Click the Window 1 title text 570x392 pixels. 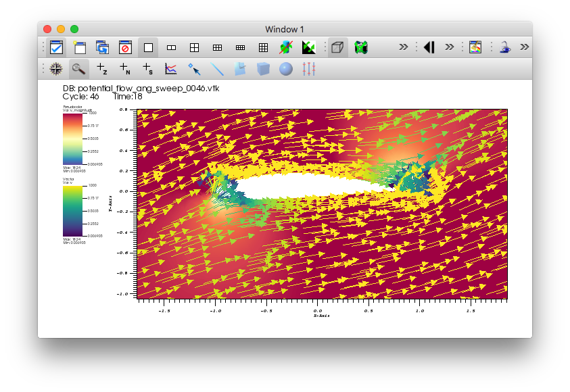(x=285, y=30)
